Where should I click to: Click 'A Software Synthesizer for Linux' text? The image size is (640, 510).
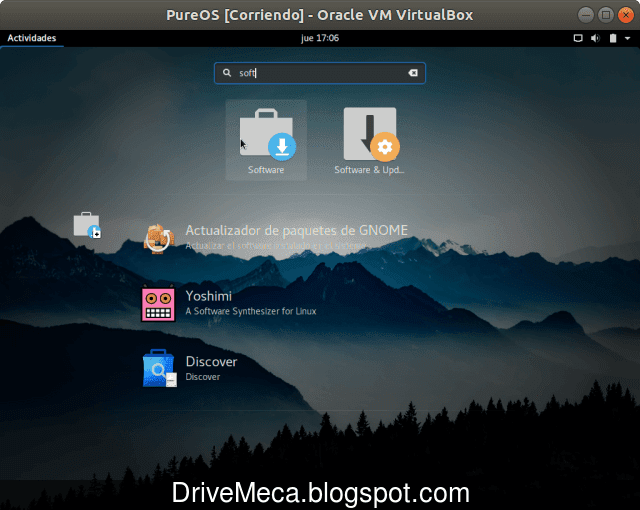pos(251,311)
